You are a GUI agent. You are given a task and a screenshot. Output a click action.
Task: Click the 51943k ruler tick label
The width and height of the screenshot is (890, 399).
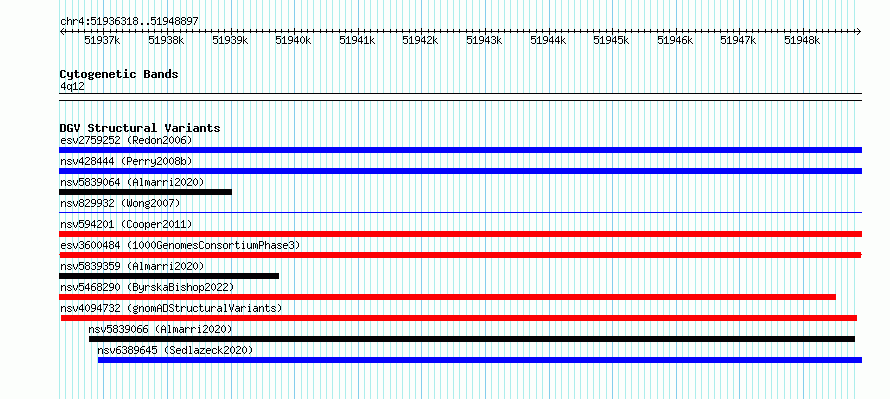coord(484,40)
